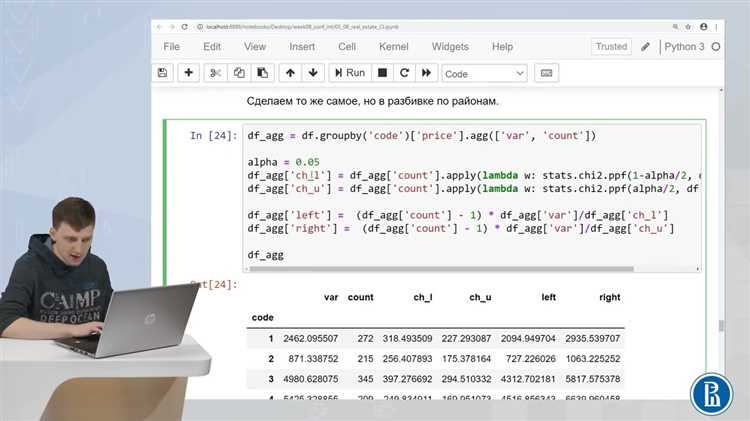This screenshot has width=750, height=421.
Task: Interrupt the kernel with the stop icon
Action: [382, 73]
